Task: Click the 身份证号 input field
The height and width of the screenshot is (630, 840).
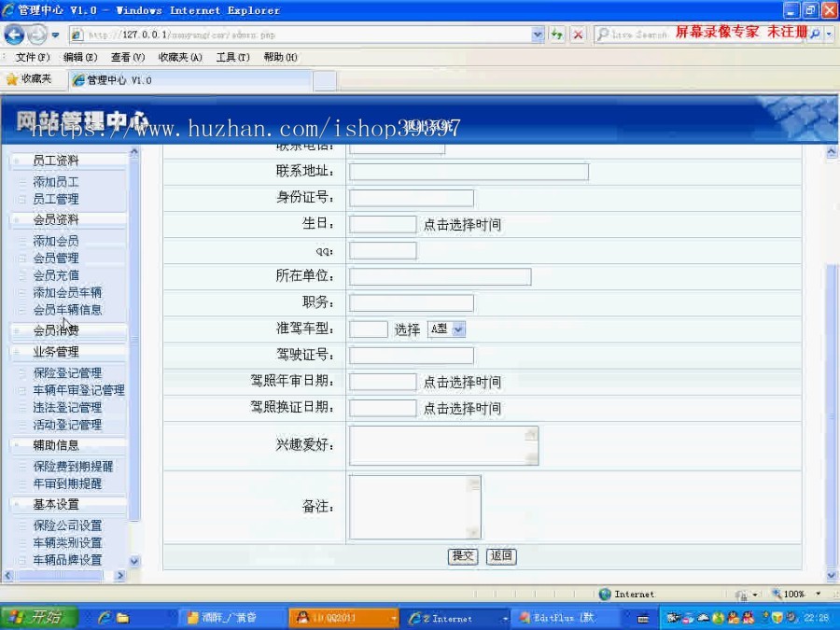Action: 412,198
